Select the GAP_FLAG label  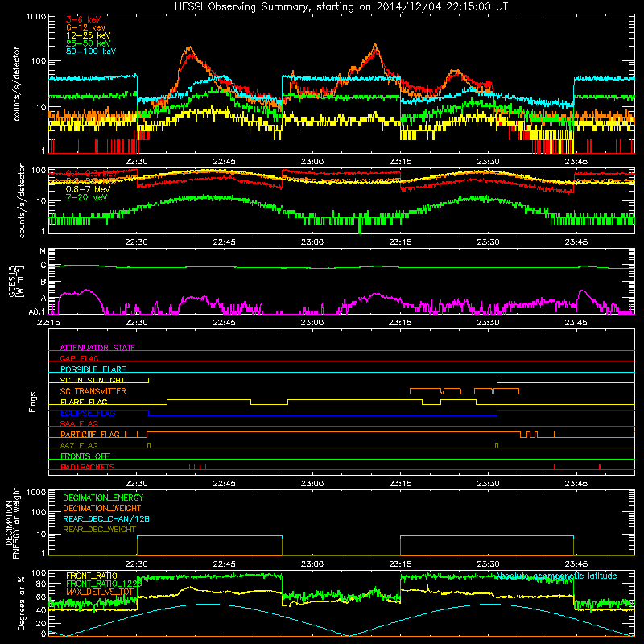(x=79, y=358)
